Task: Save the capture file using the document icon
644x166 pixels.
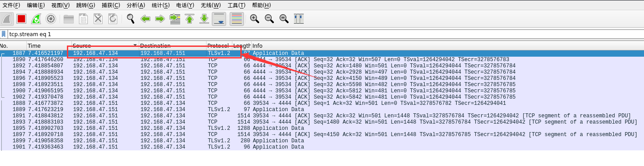Action: pyautogui.click(x=83, y=19)
